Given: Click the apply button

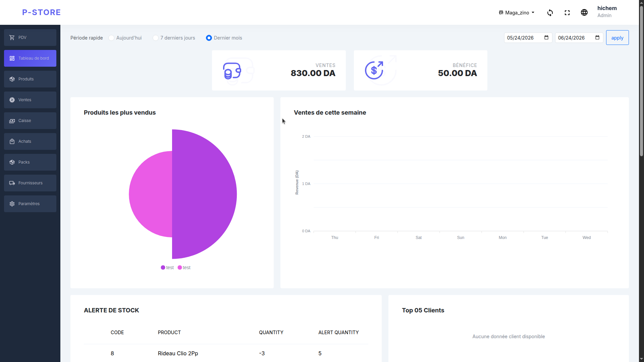Looking at the screenshot, I should (617, 38).
